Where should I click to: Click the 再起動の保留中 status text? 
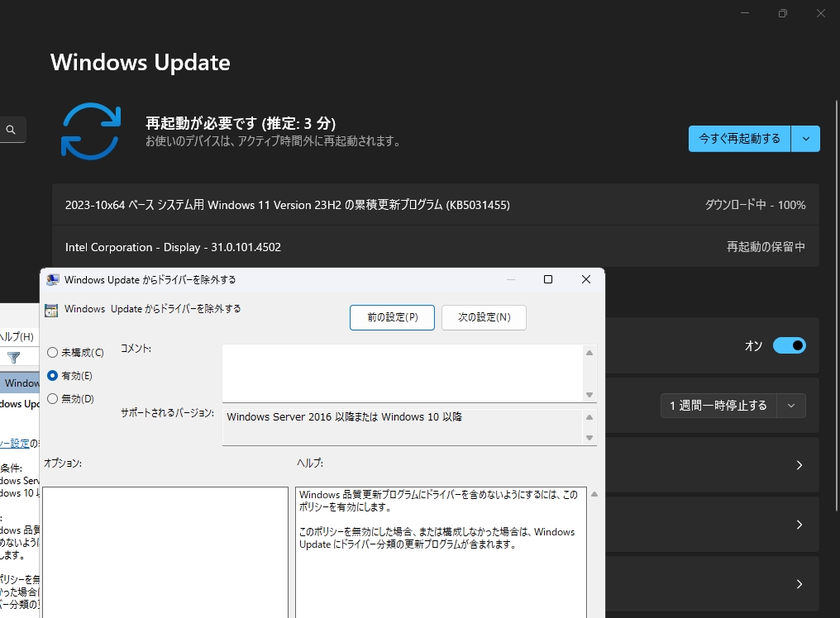tap(766, 247)
